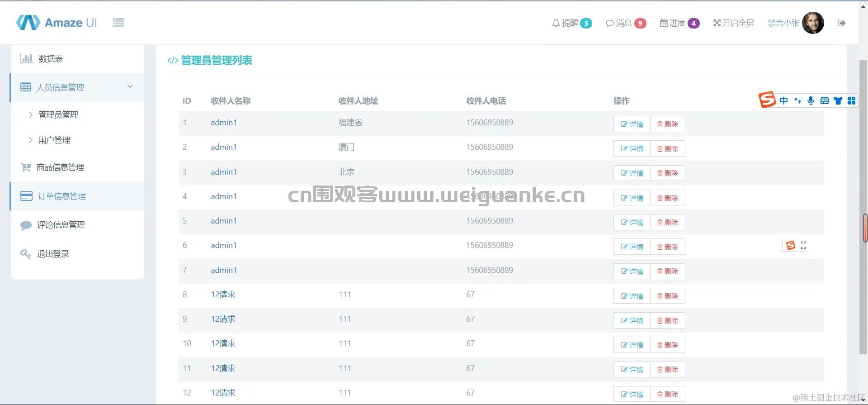Viewport: 868px width, 405px height.
Task: Open the 提醒 bell notifications
Action: point(572,23)
